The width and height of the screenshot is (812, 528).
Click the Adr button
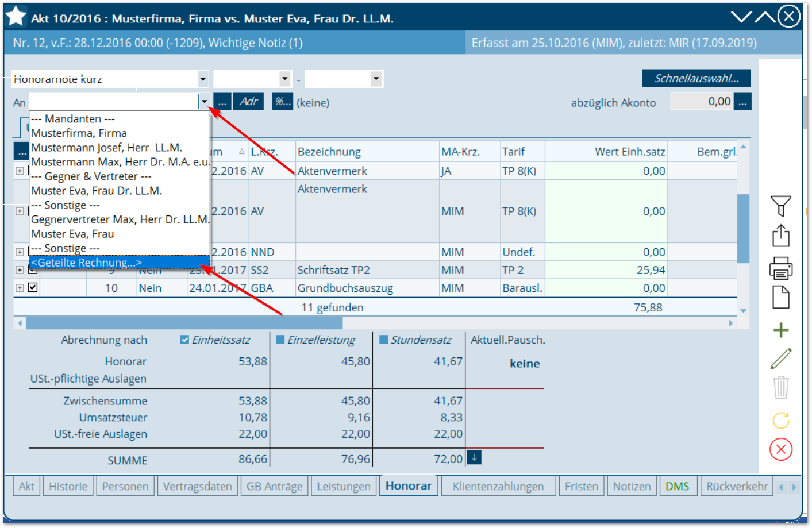click(248, 102)
